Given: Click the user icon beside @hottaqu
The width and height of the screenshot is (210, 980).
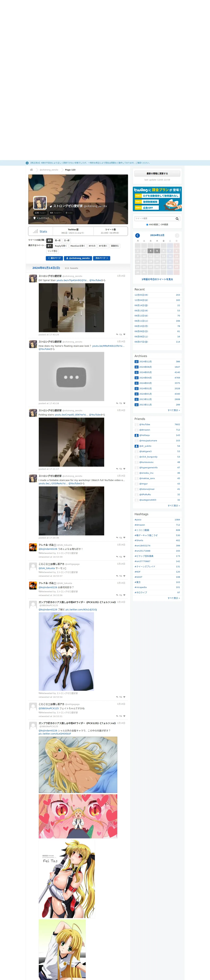Looking at the screenshot, I should point(136,435).
